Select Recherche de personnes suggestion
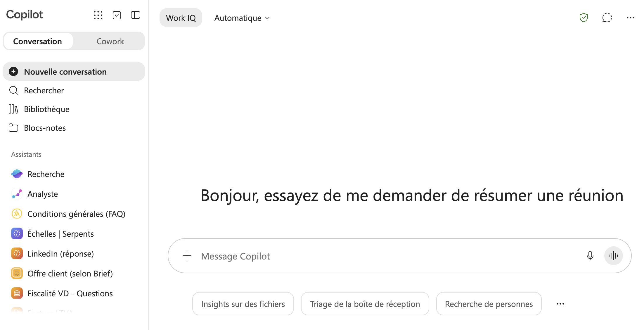The height and width of the screenshot is (330, 644). [x=489, y=304]
